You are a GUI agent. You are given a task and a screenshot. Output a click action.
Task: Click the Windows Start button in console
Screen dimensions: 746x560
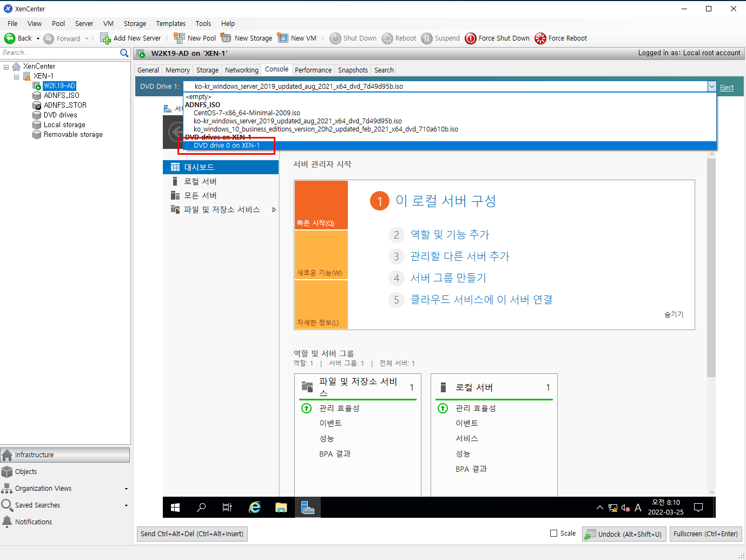[x=175, y=508]
